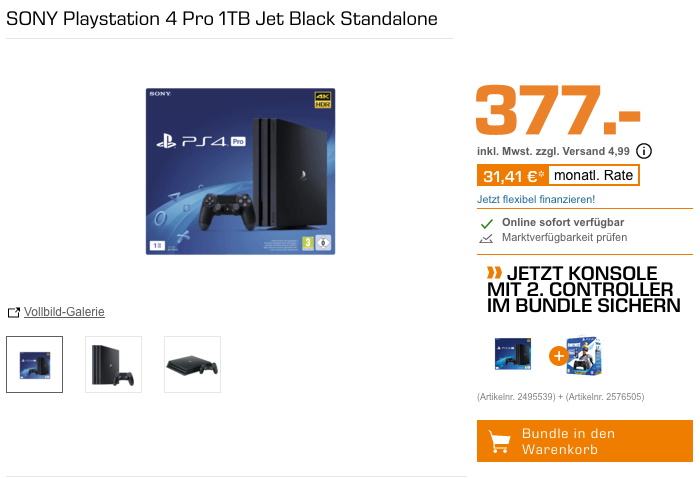This screenshot has height=478, width=700.
Task: Click the Jetzt Konsole mit 2. Controller headline
Action: pyautogui.click(x=584, y=289)
